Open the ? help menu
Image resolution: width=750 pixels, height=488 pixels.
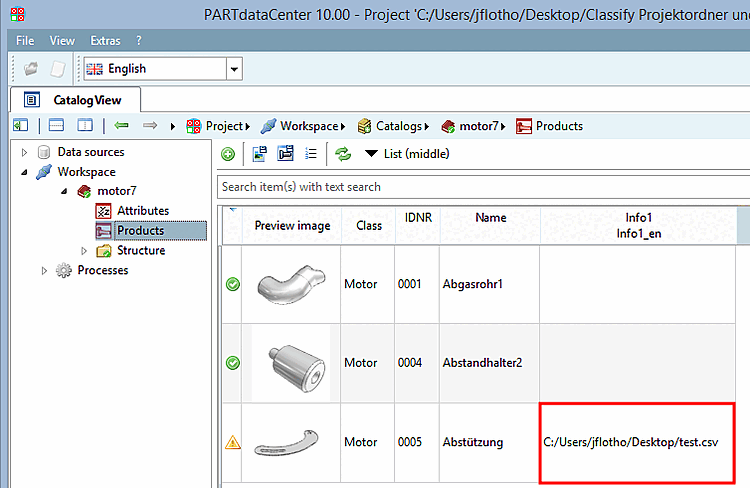(x=139, y=41)
